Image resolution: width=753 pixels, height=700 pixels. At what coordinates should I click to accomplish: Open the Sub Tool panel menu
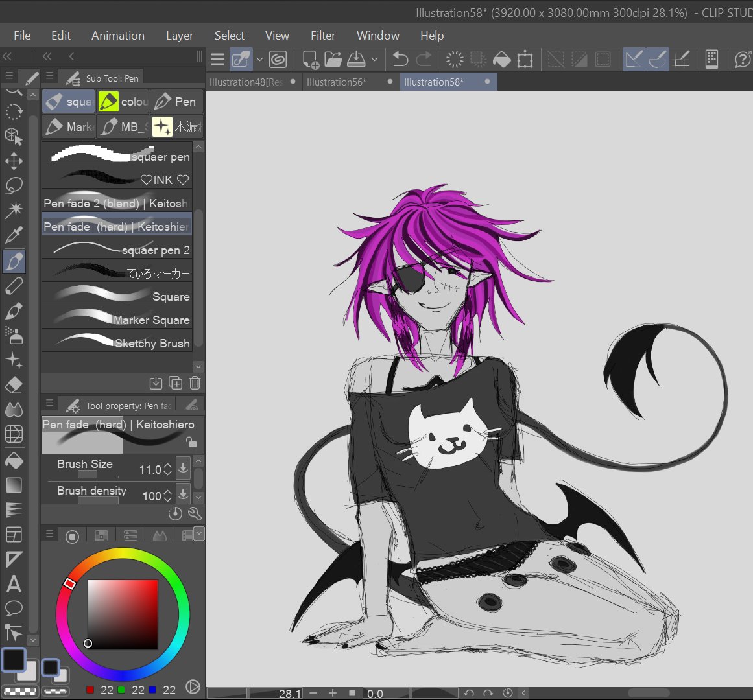49,76
